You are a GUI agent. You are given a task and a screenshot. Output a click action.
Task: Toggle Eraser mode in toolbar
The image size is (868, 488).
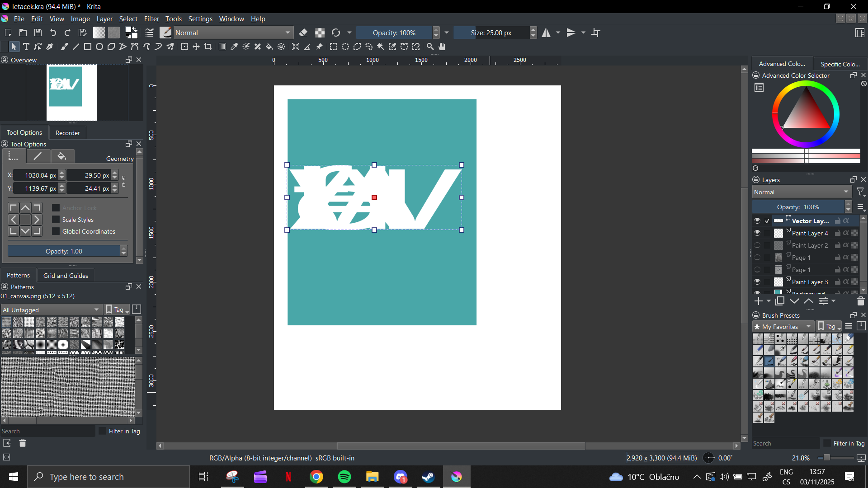(303, 33)
